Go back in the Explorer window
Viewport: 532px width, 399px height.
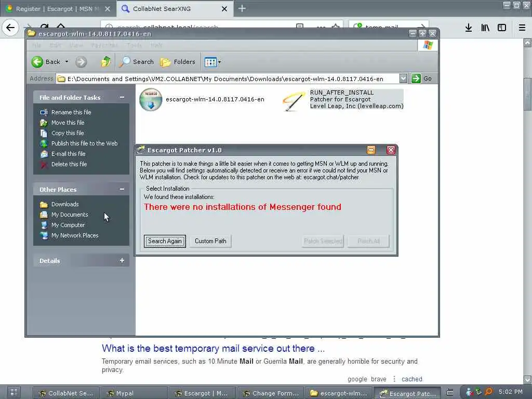46,62
